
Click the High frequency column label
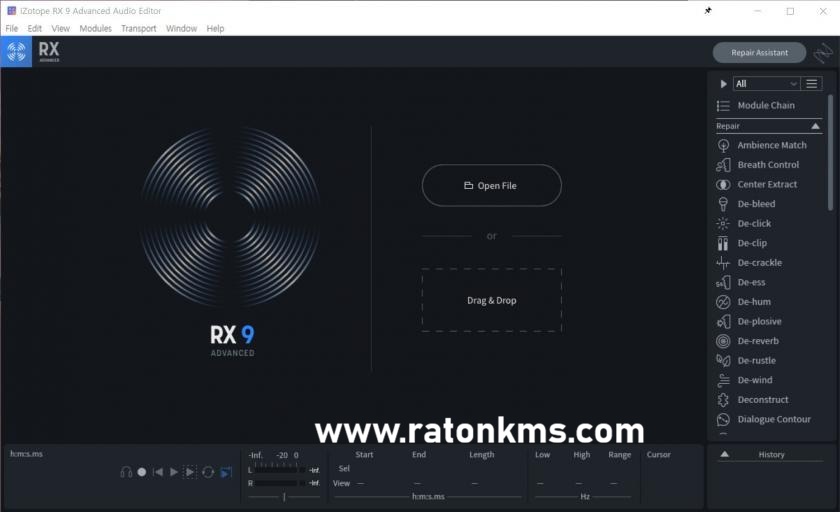pyautogui.click(x=581, y=454)
